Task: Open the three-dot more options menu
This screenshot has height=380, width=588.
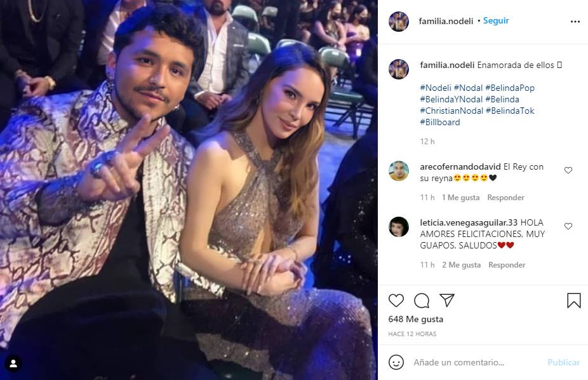Action: click(x=575, y=21)
